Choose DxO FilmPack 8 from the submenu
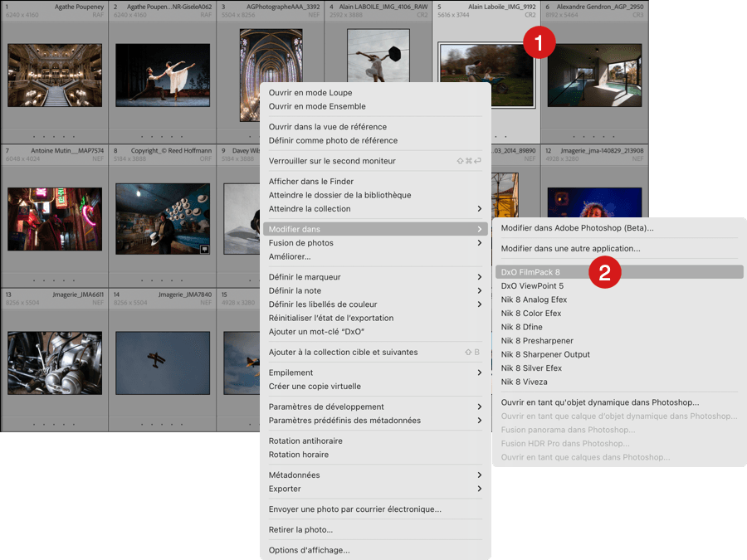The width and height of the screenshot is (747, 560). (530, 272)
